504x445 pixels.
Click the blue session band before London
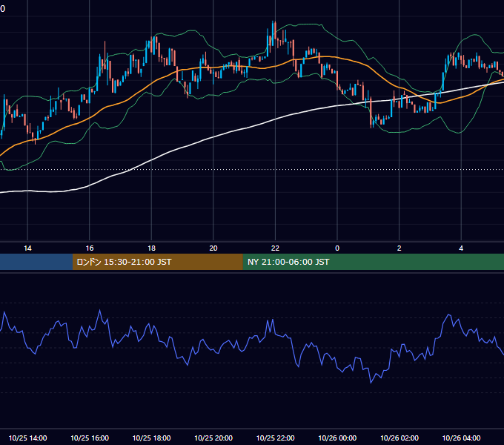[x=36, y=262]
